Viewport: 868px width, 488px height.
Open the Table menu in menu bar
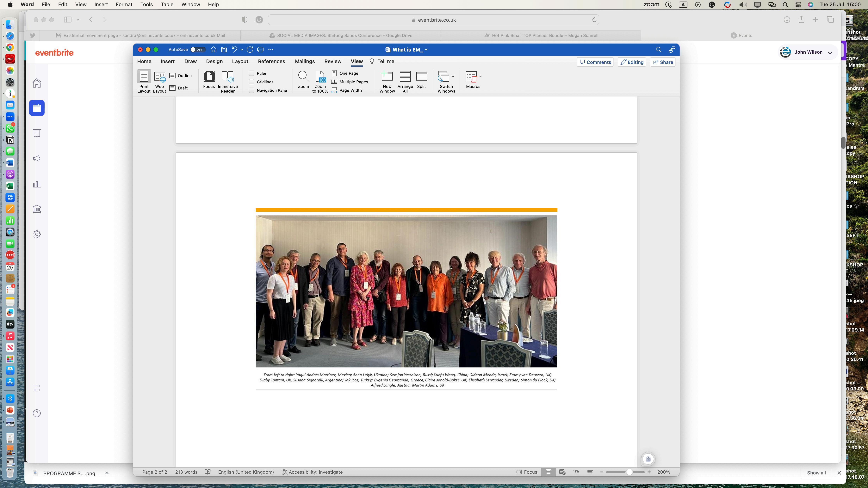point(167,4)
